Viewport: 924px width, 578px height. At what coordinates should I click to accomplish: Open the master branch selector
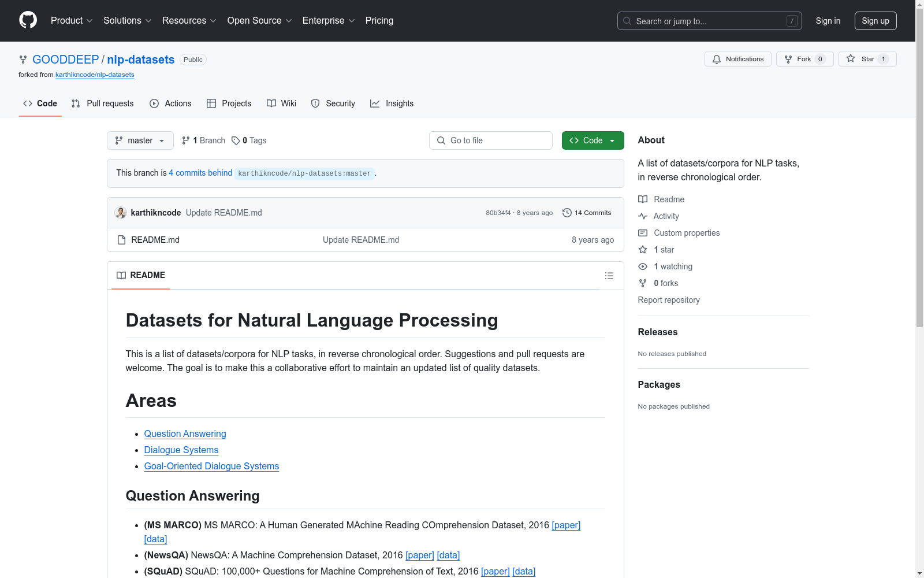(140, 140)
